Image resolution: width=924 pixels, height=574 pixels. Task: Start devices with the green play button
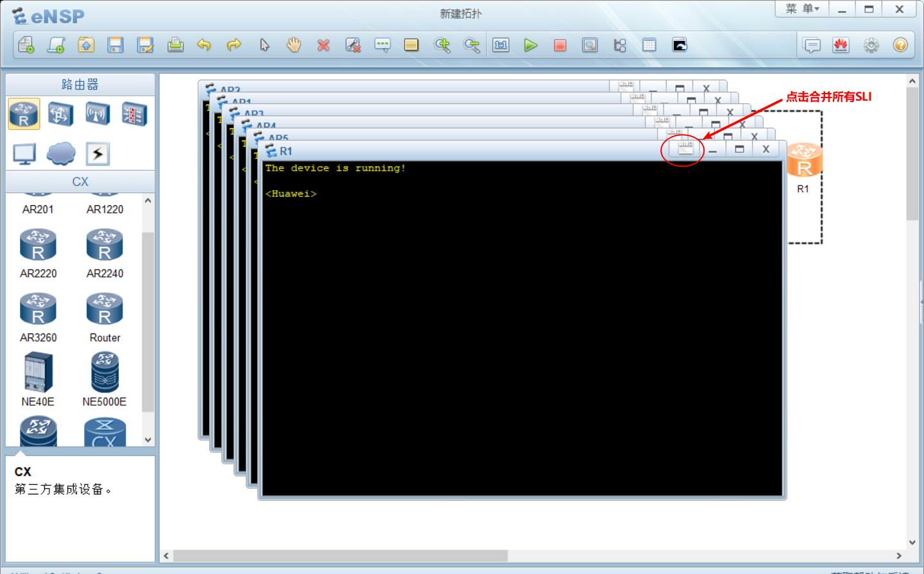tap(531, 45)
